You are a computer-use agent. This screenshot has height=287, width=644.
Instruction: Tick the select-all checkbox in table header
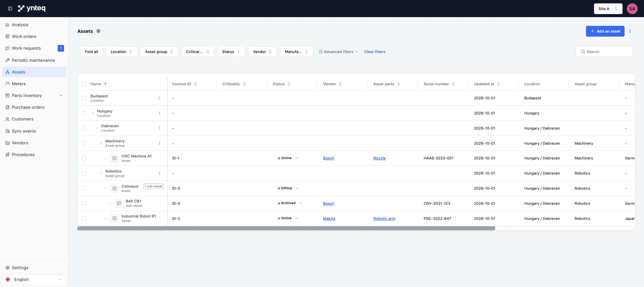pyautogui.click(x=84, y=84)
